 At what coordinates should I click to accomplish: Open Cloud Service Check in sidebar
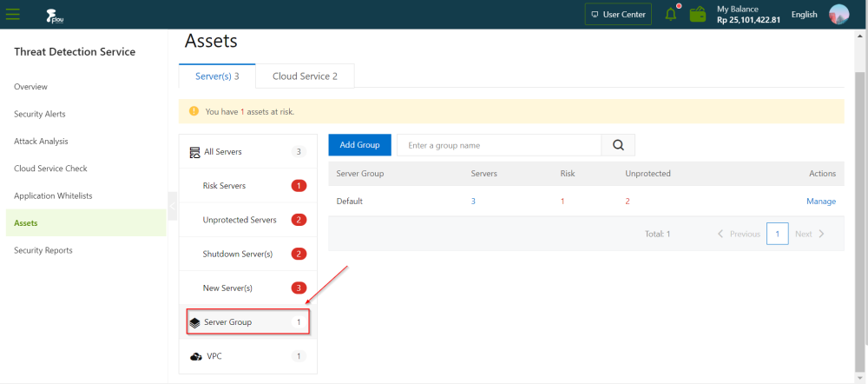pyautogui.click(x=50, y=169)
